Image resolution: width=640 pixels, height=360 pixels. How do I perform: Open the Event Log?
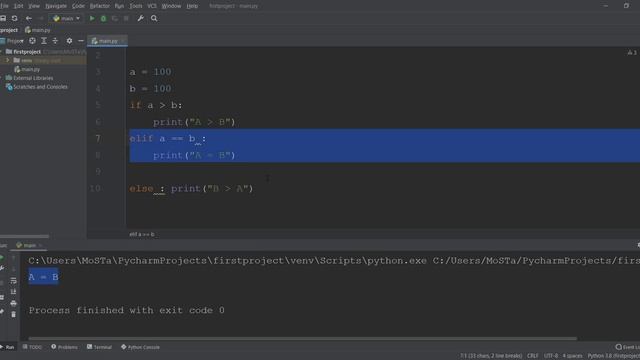coord(628,347)
